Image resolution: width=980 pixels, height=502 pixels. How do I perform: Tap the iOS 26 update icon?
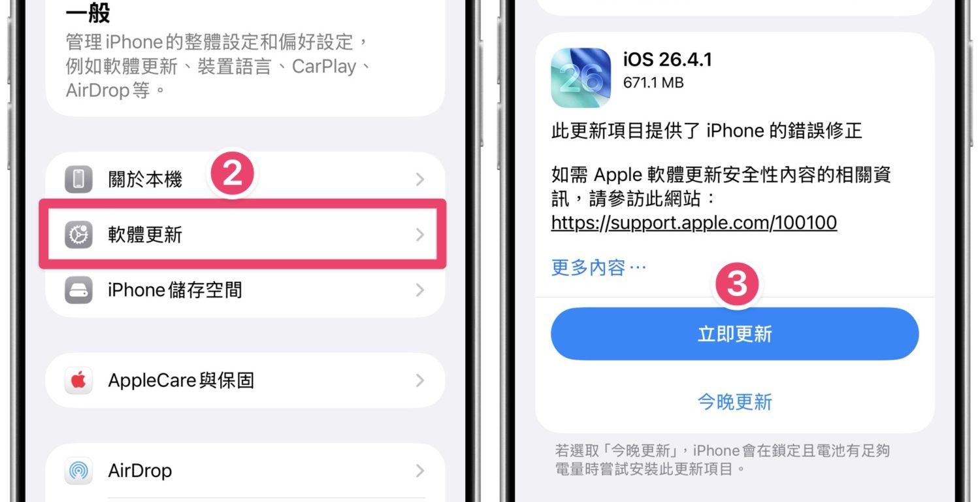[x=581, y=78]
